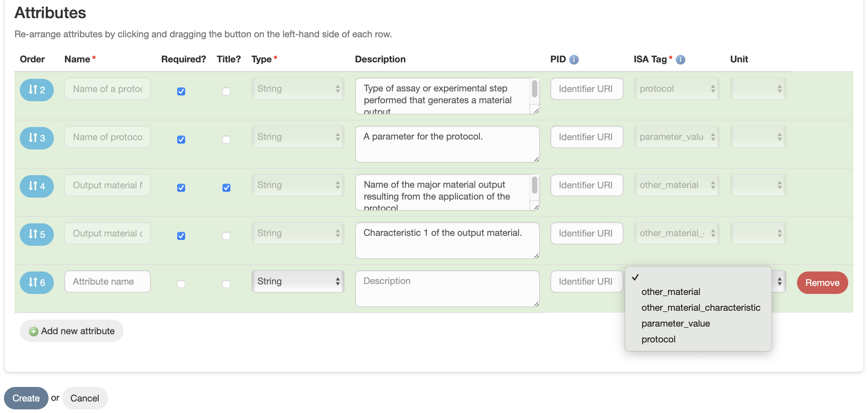Open the Unit dropdown for row 2

pyautogui.click(x=758, y=89)
